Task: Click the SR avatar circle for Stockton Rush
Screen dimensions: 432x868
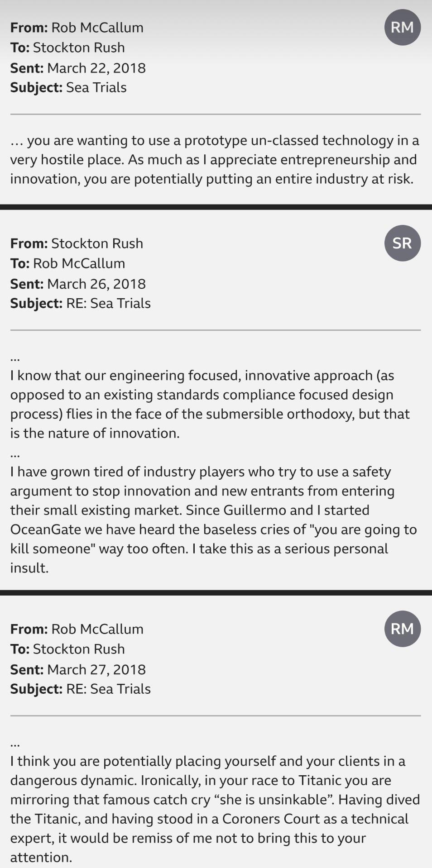Action: (x=403, y=243)
